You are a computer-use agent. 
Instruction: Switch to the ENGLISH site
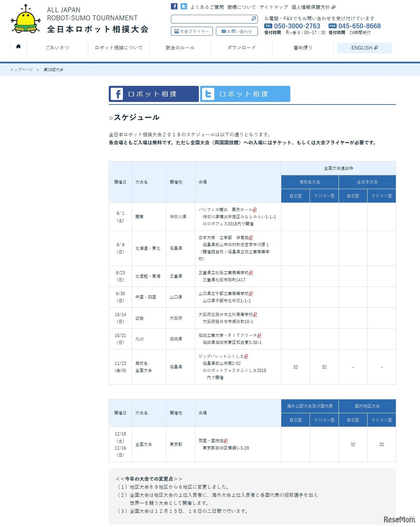pos(365,48)
